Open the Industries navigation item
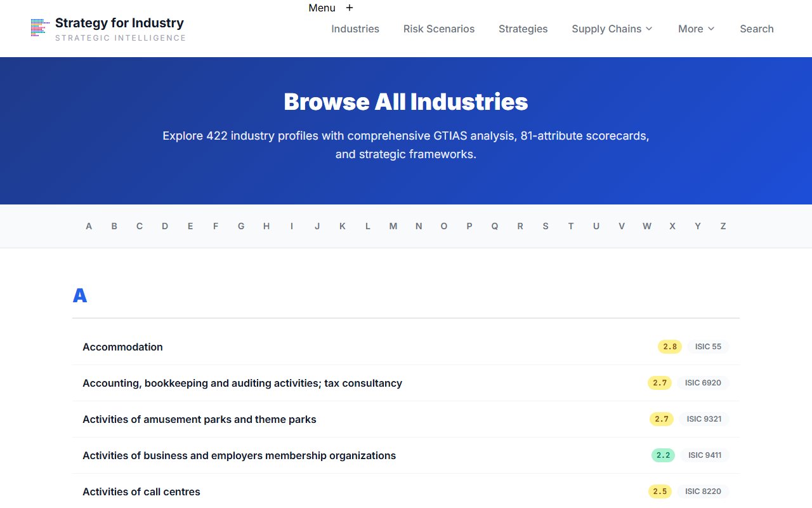 (x=355, y=29)
